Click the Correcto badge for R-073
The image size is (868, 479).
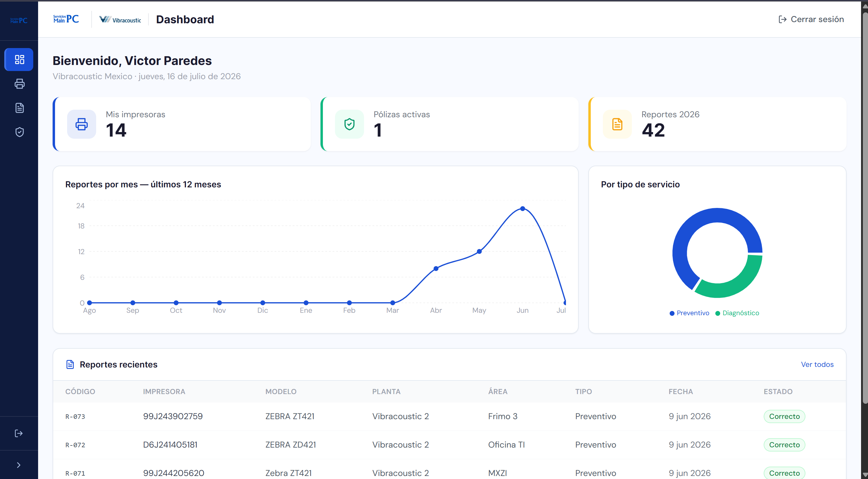(785, 416)
